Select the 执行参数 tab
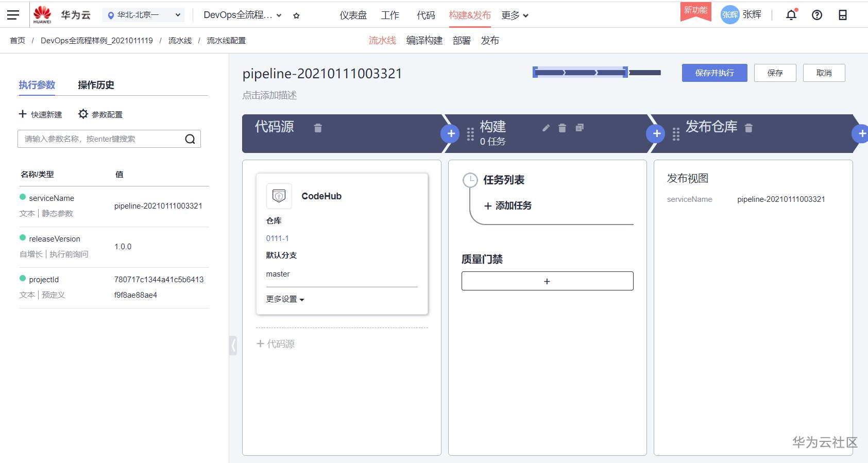The width and height of the screenshot is (868, 463). coord(37,85)
